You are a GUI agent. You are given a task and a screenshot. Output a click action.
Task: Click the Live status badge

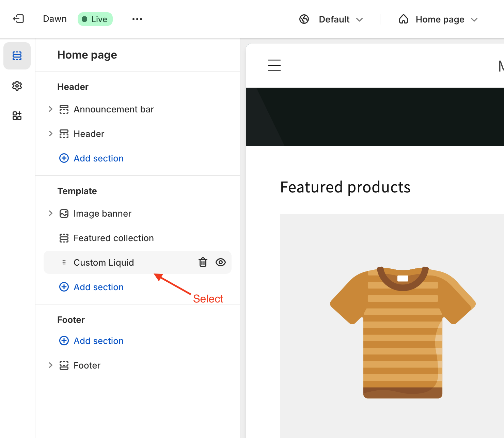pyautogui.click(x=95, y=19)
